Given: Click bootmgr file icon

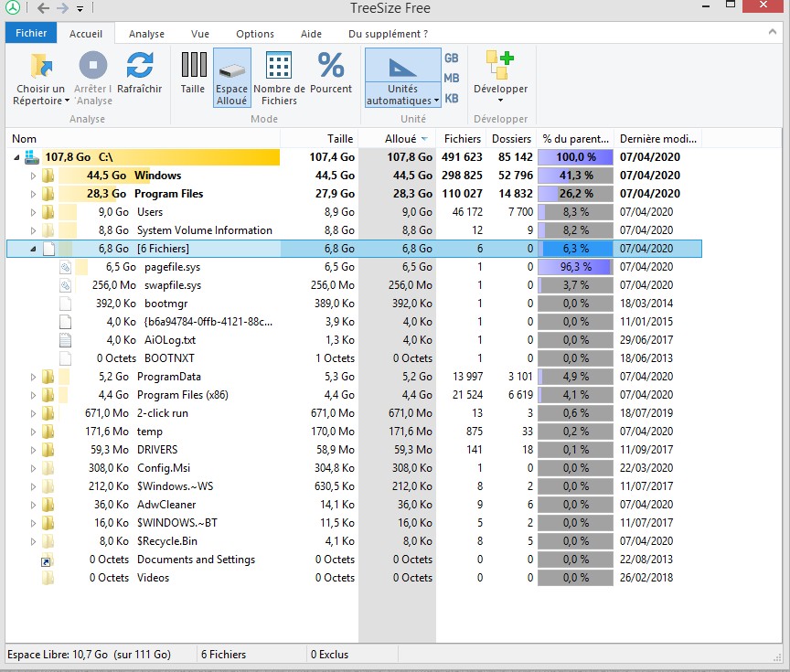Looking at the screenshot, I should (66, 304).
